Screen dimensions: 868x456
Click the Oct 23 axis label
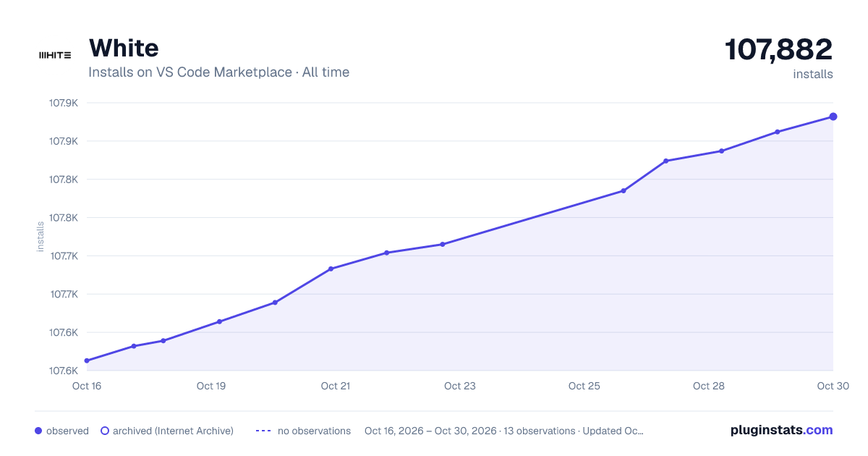pos(460,386)
